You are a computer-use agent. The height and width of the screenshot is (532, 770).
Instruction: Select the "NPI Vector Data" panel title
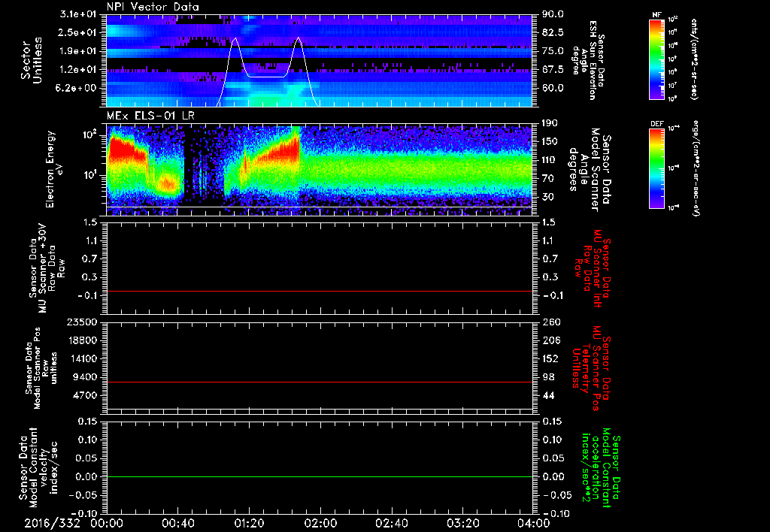[153, 7]
